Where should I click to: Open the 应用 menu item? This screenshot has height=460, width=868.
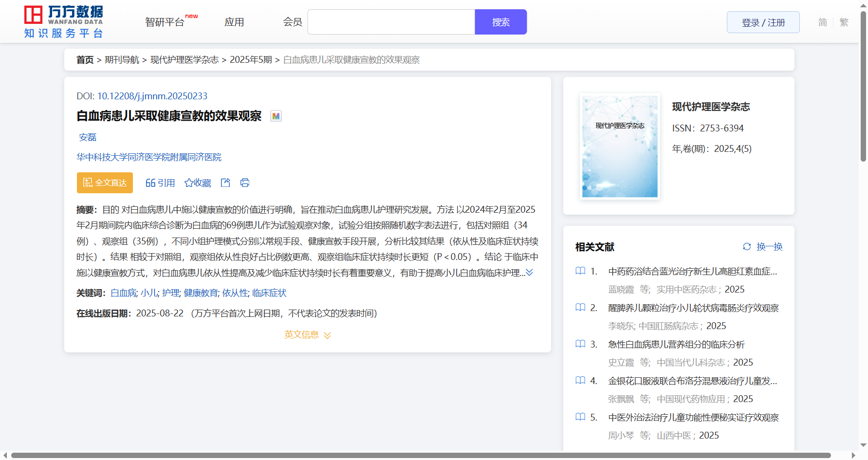[234, 22]
